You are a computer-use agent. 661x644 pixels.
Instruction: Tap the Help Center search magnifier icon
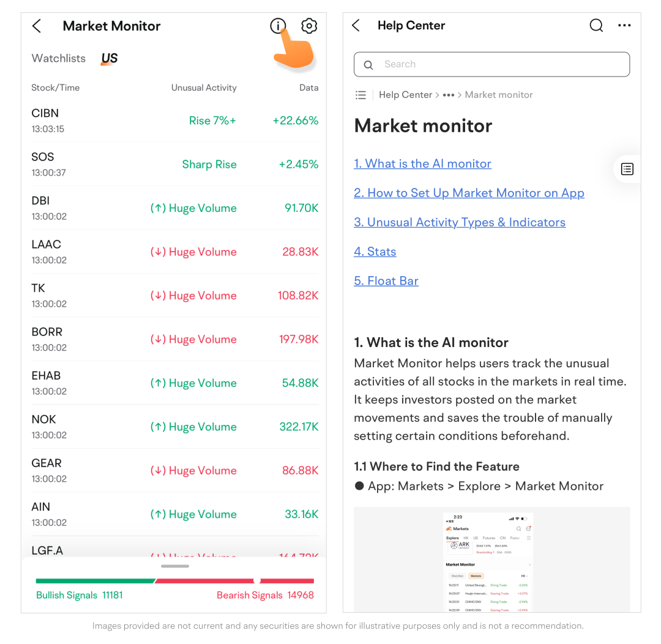pyautogui.click(x=596, y=26)
